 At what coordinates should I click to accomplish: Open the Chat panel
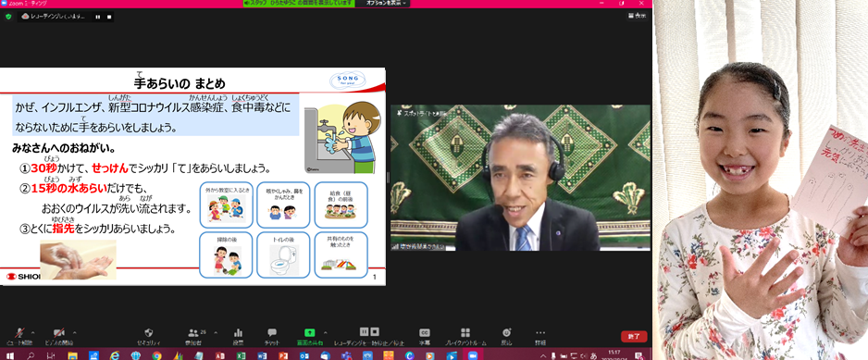click(x=272, y=336)
